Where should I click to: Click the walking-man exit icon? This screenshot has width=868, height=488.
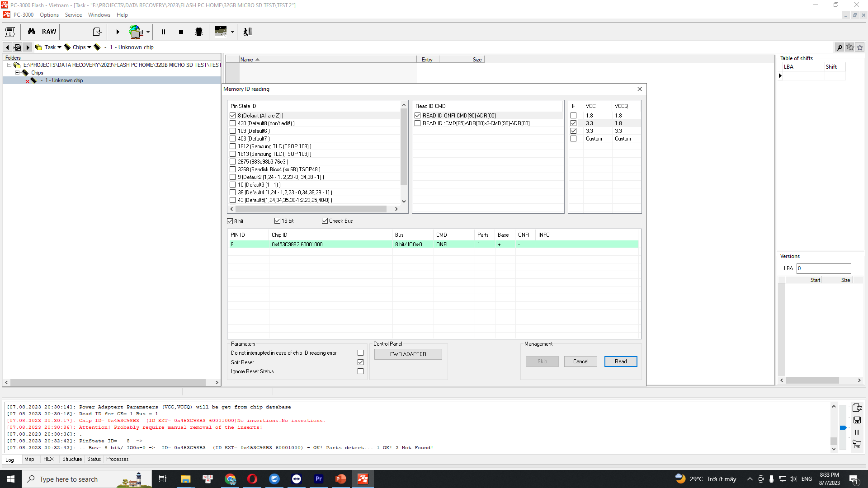tap(247, 32)
